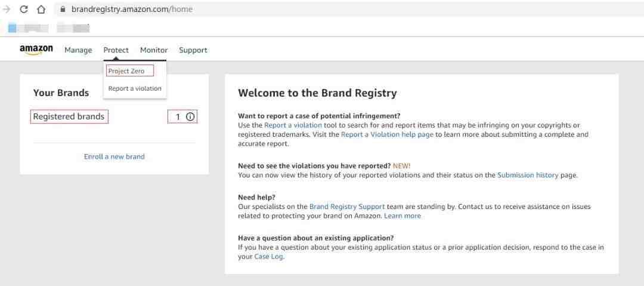
Task: Click the Your Brands heading
Action: (61, 93)
